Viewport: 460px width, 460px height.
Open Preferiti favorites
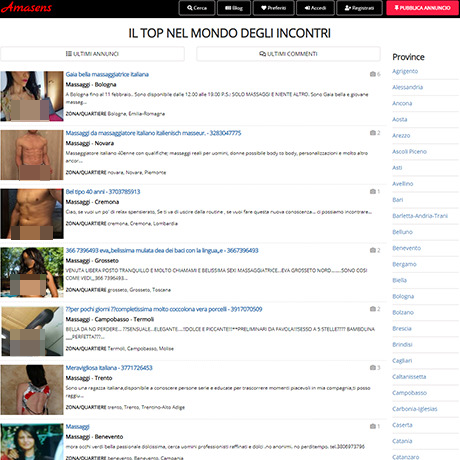274,8
